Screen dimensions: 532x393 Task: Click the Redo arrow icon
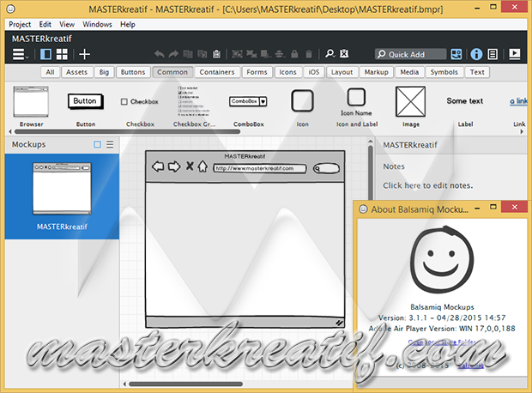click(173, 53)
